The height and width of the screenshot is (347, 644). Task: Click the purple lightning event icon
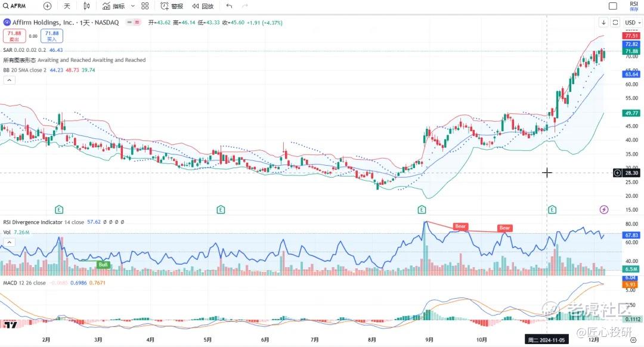(603, 210)
